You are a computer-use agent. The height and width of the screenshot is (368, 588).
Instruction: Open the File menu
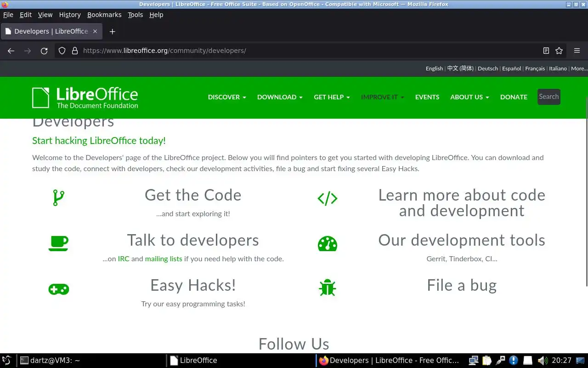pos(8,15)
